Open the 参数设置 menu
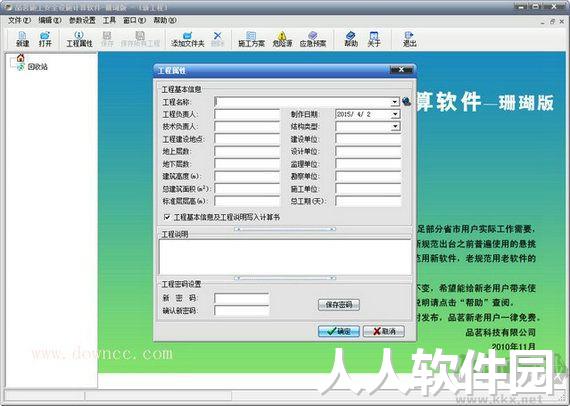The image size is (570, 406). pos(82,20)
